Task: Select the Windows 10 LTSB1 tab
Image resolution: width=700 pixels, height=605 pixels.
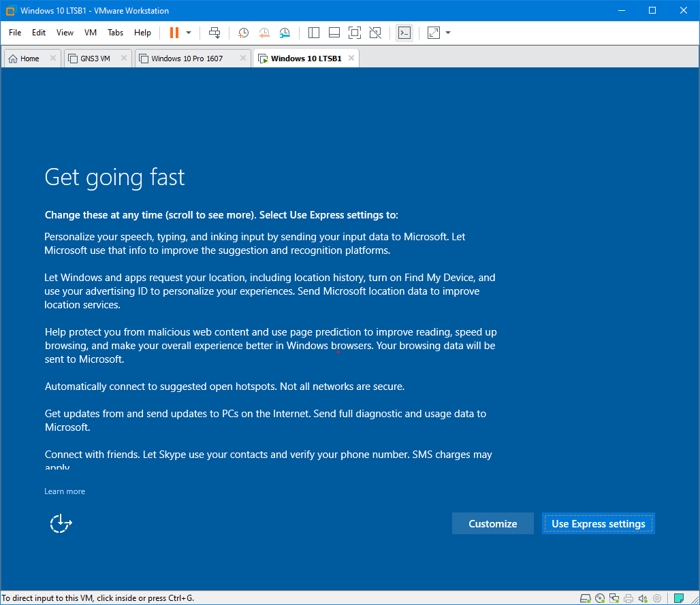Action: pyautogui.click(x=306, y=59)
